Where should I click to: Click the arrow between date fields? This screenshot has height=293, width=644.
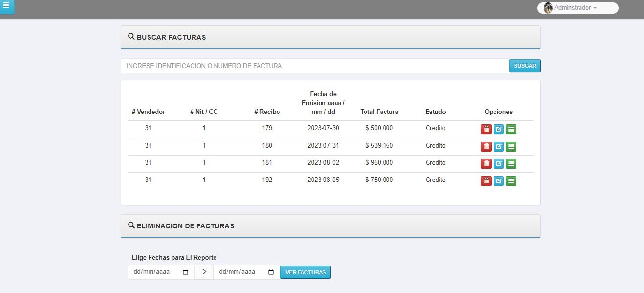[x=204, y=272]
